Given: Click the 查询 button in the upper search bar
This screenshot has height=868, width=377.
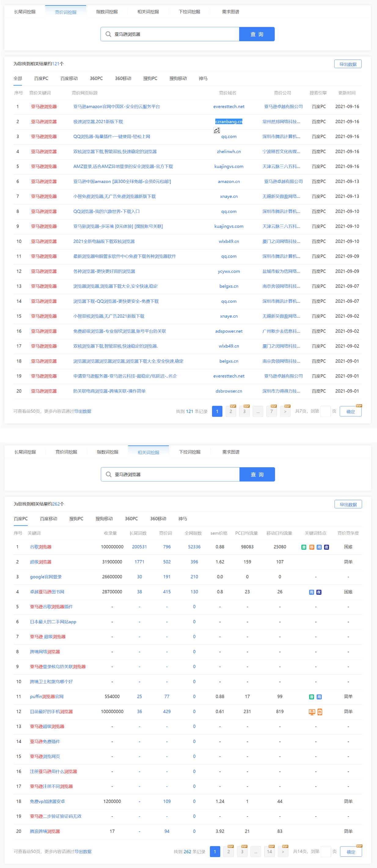Looking at the screenshot, I should (257, 34).
